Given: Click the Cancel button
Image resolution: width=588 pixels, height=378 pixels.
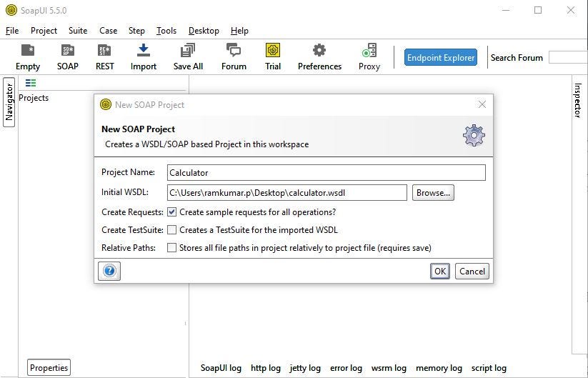Looking at the screenshot, I should 472,271.
